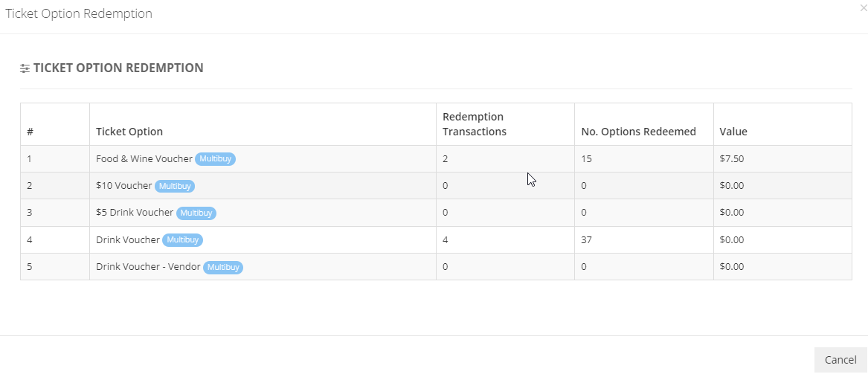The height and width of the screenshot is (377, 868).
Task: Select the $5 Drink Voucher text
Action: 135,212
